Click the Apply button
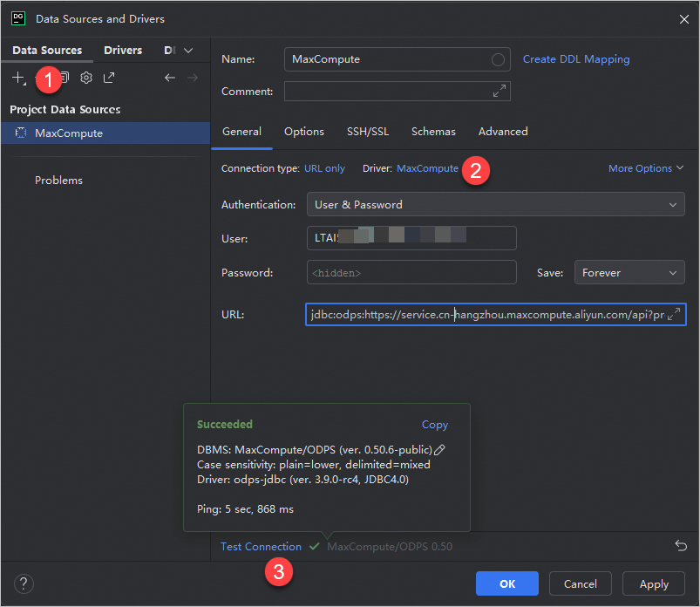 click(653, 583)
